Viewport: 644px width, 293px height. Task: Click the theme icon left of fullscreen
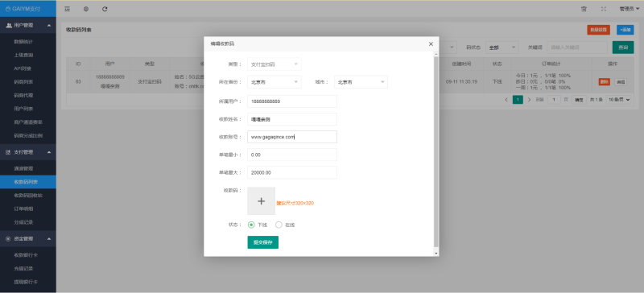coord(584,9)
